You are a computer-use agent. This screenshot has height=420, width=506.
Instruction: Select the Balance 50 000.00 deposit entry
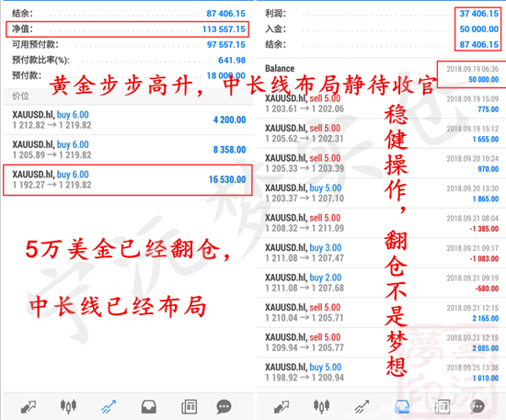coord(381,74)
